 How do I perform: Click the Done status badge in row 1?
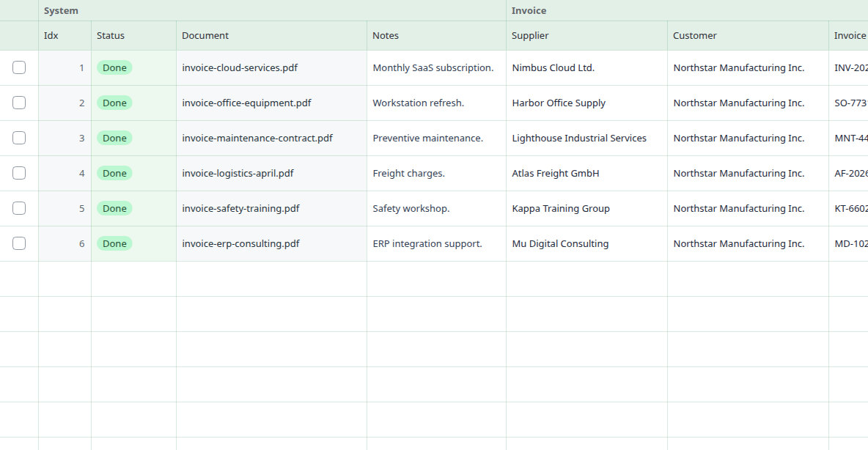(x=114, y=67)
